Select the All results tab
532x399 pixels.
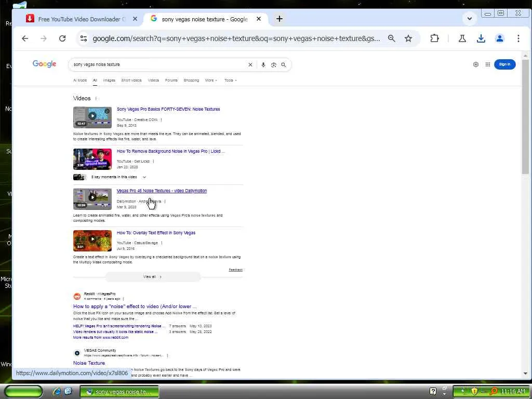95,81
